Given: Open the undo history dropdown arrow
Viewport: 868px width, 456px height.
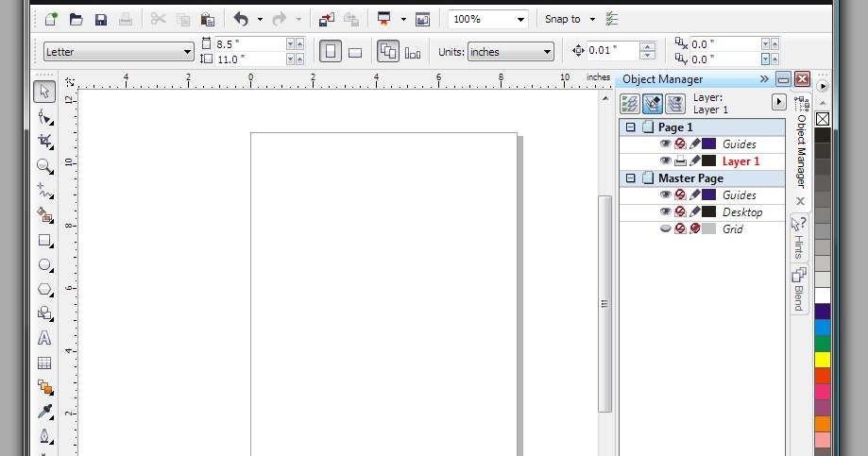Looking at the screenshot, I should tap(260, 20).
